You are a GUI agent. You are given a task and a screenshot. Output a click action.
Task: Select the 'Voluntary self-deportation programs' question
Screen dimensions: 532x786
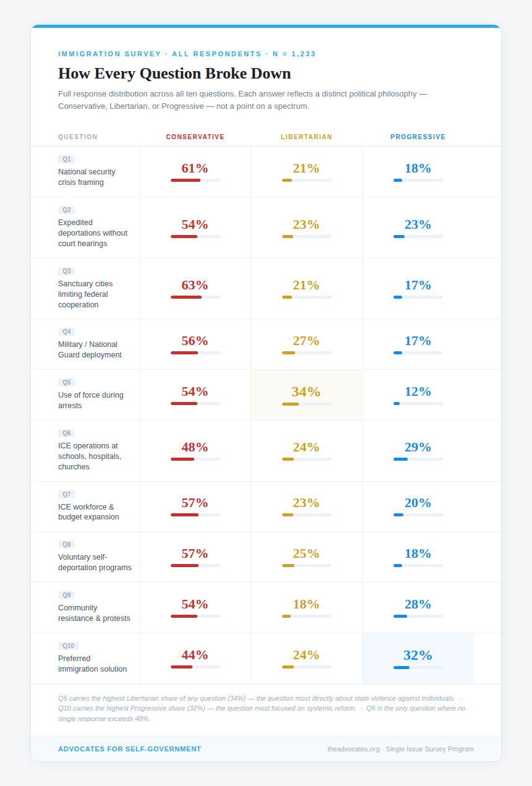point(95,562)
